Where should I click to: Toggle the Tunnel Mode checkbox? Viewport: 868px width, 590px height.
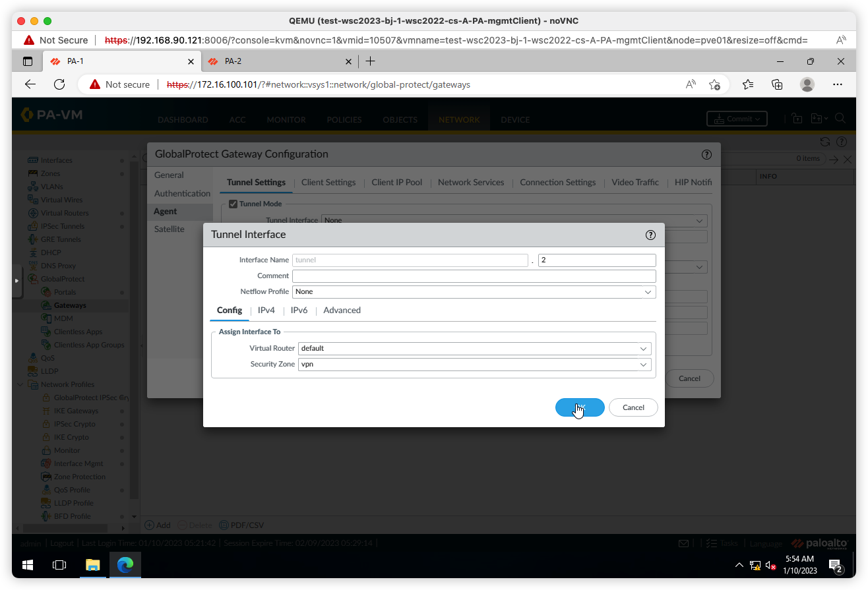[x=233, y=204]
